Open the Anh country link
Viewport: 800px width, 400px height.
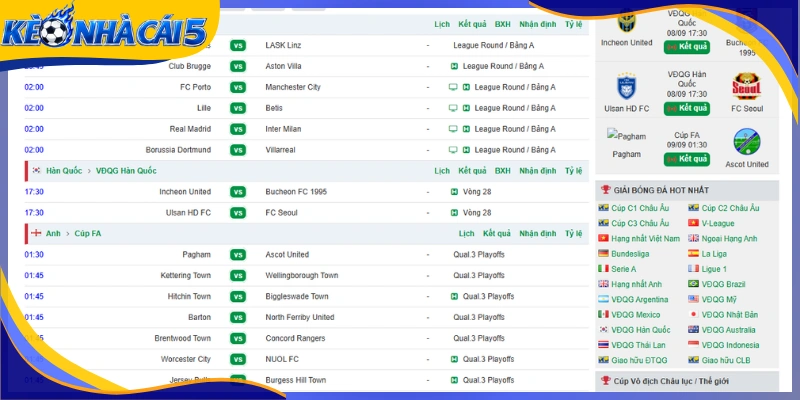[53, 233]
